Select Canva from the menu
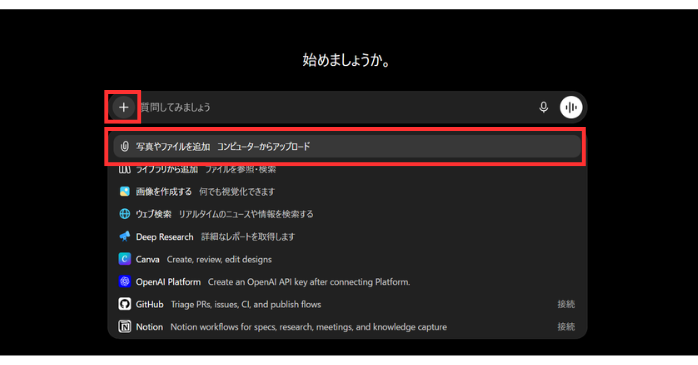Screen dimensions: 698x365 coord(347,259)
